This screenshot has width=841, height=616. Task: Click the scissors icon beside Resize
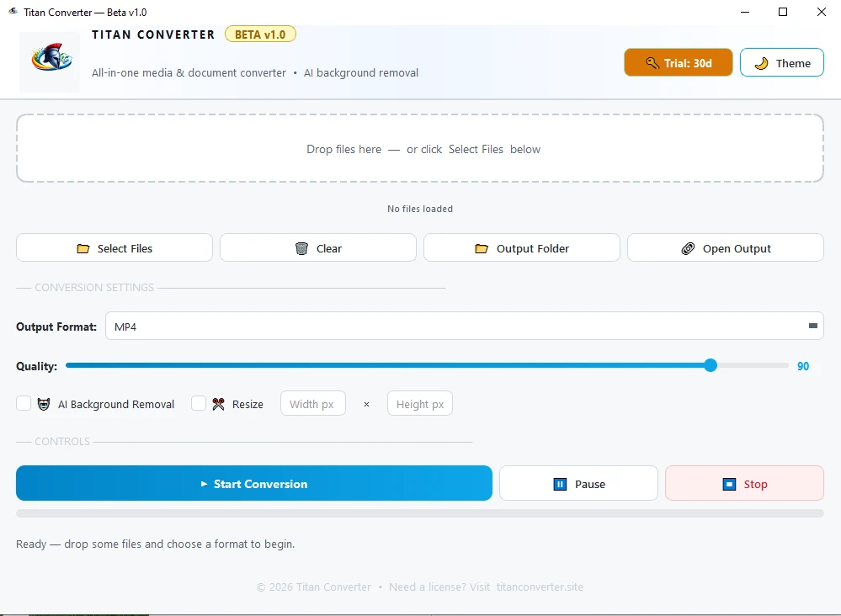217,404
